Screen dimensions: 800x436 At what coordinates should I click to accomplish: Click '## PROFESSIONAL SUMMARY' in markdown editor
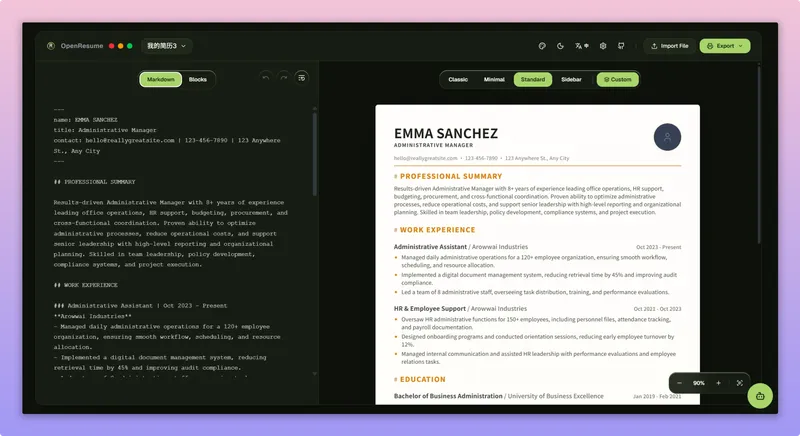pos(94,182)
